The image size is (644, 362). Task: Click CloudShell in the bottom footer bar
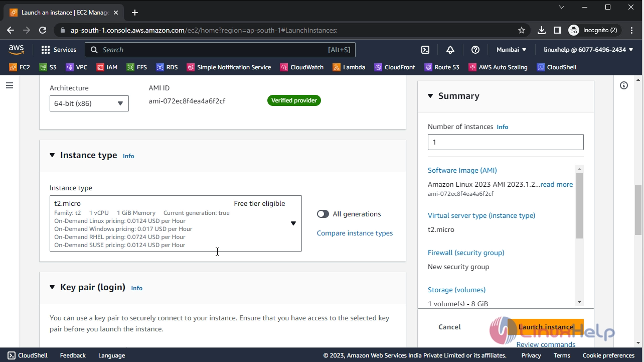28,355
